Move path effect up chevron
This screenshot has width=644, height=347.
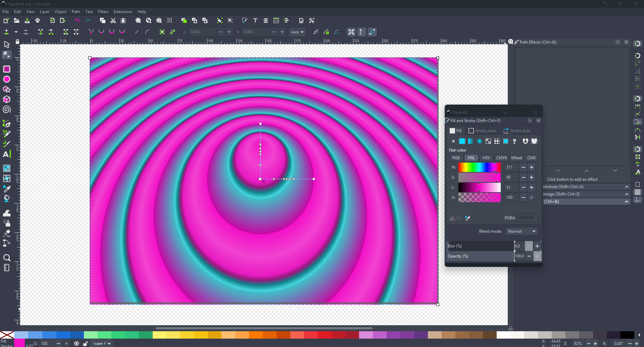(587, 171)
